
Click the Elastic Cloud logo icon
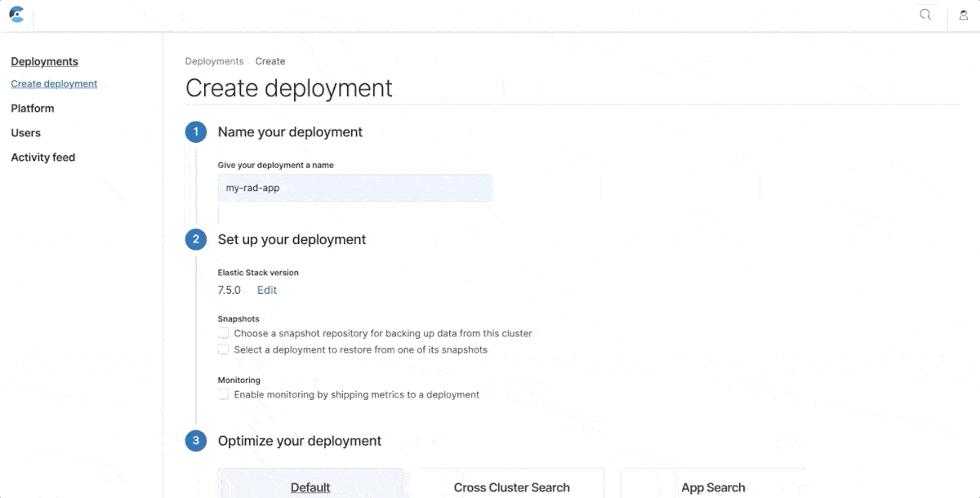tap(16, 15)
